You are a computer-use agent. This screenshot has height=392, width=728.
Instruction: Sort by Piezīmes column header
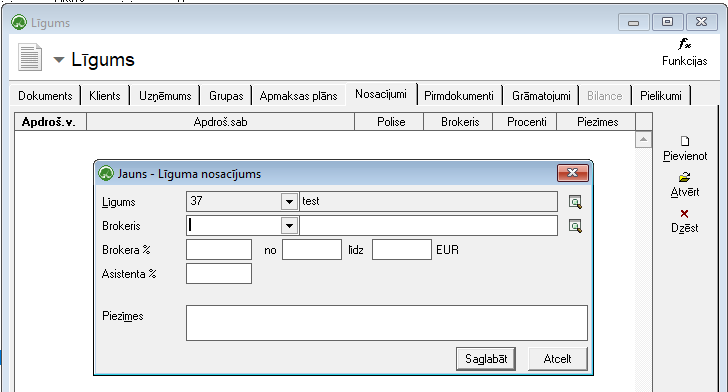596,122
